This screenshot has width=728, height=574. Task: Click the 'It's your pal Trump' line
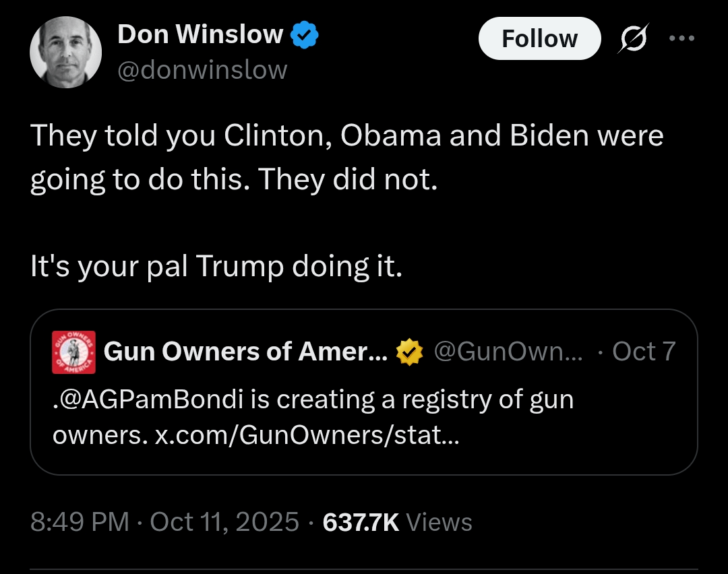[216, 267]
